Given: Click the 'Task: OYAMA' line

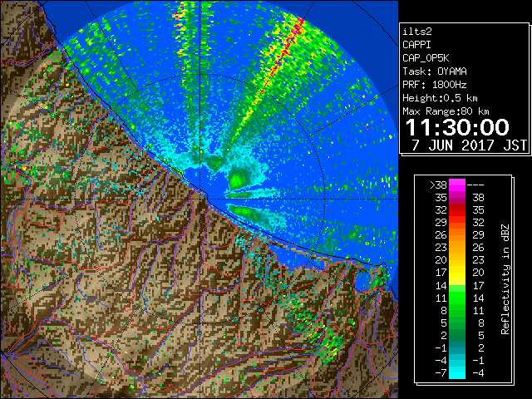Looking at the screenshot, I should tap(435, 71).
